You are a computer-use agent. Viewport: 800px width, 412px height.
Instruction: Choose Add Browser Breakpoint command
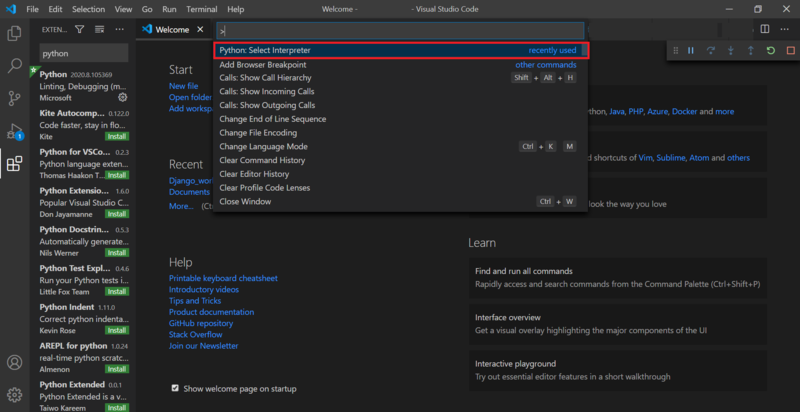pyautogui.click(x=401, y=65)
